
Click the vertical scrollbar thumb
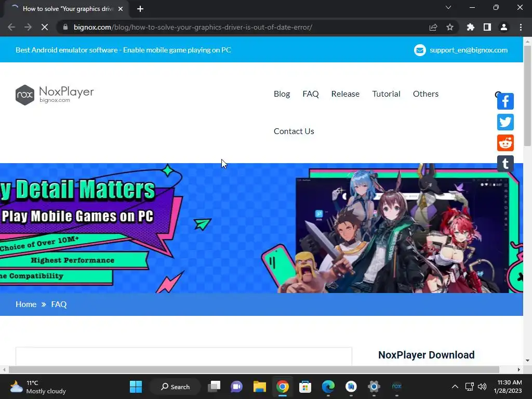click(527, 96)
